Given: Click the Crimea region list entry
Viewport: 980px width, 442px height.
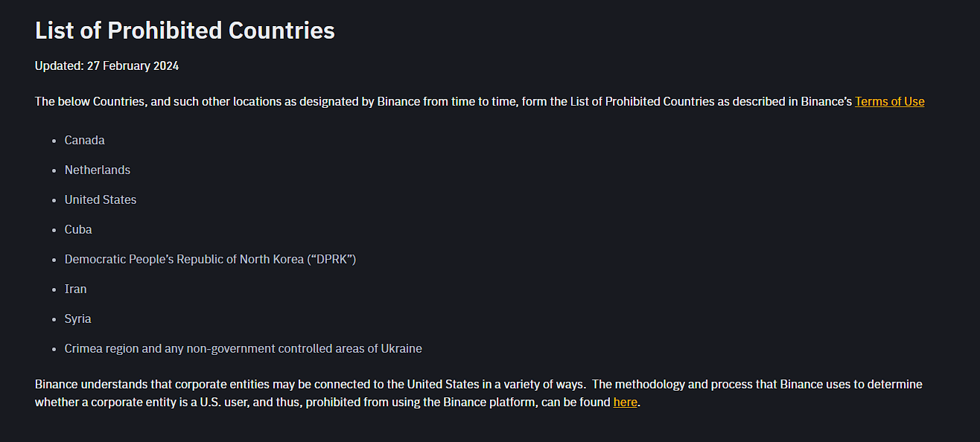Looking at the screenshot, I should tap(244, 348).
